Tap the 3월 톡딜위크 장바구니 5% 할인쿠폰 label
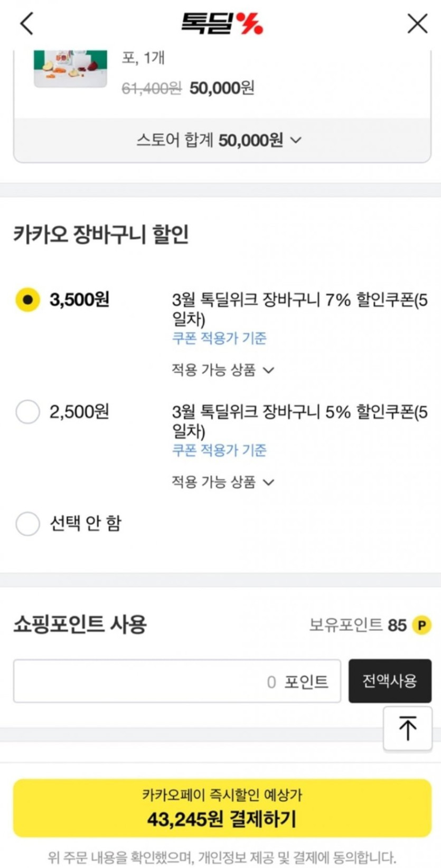The height and width of the screenshot is (868, 441). pyautogui.click(x=299, y=421)
